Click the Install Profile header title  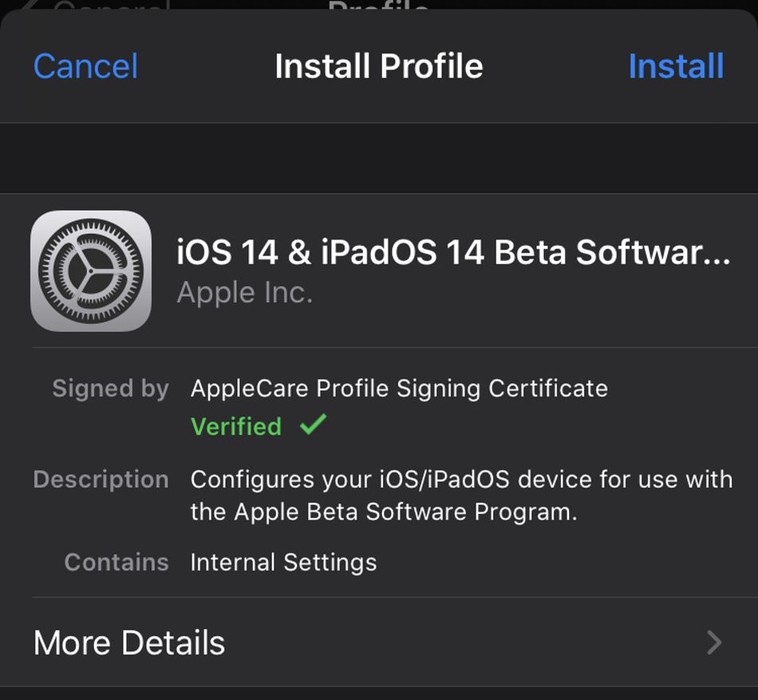pyautogui.click(x=378, y=66)
